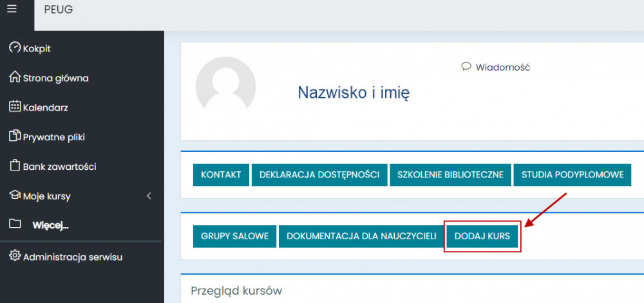
Task: Click the Bank zawartości clipboard icon
Action: pyautogui.click(x=15, y=166)
